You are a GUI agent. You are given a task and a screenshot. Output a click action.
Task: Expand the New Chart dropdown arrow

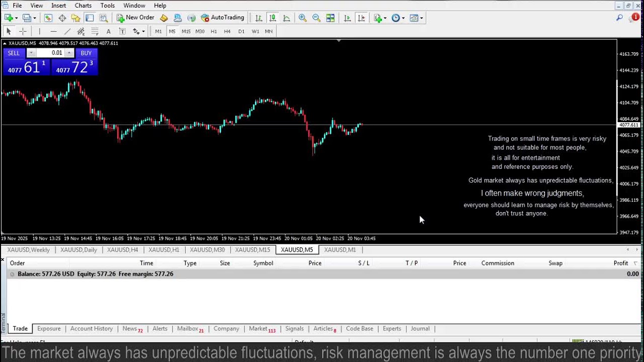(16, 18)
